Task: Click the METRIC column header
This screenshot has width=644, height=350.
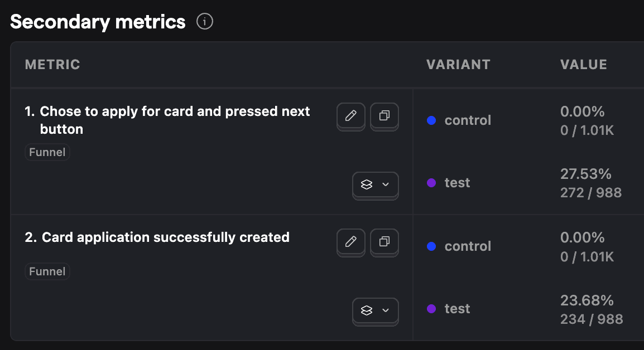Action: pos(52,65)
